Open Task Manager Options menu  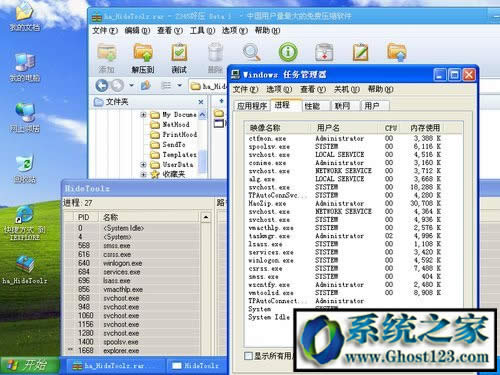coord(279,89)
